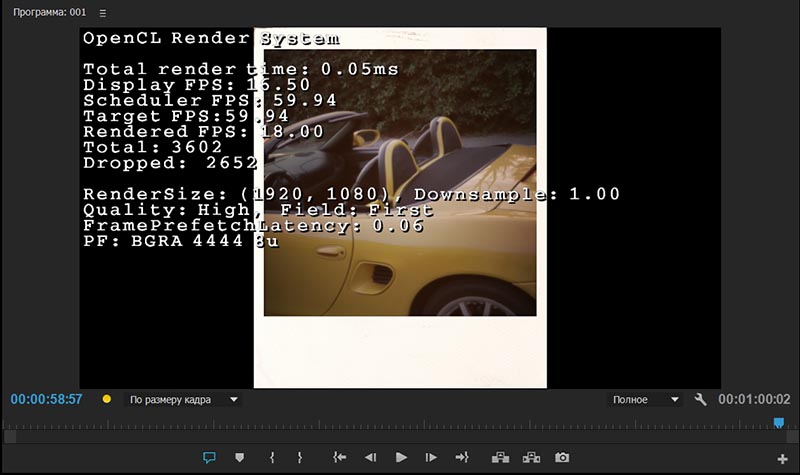Mark In point with the { button
This screenshot has width=800, height=475.
coord(272,458)
